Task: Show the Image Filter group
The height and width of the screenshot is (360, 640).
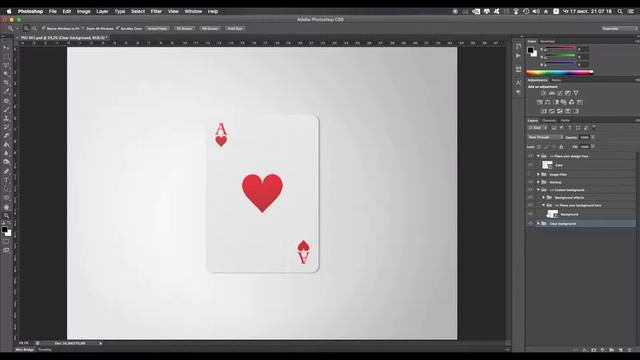Action: point(530,174)
